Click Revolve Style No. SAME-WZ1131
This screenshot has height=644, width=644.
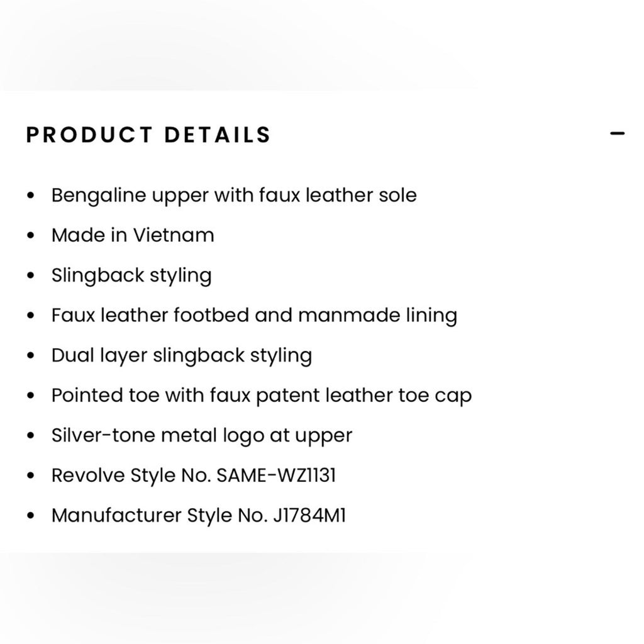pos(194,475)
